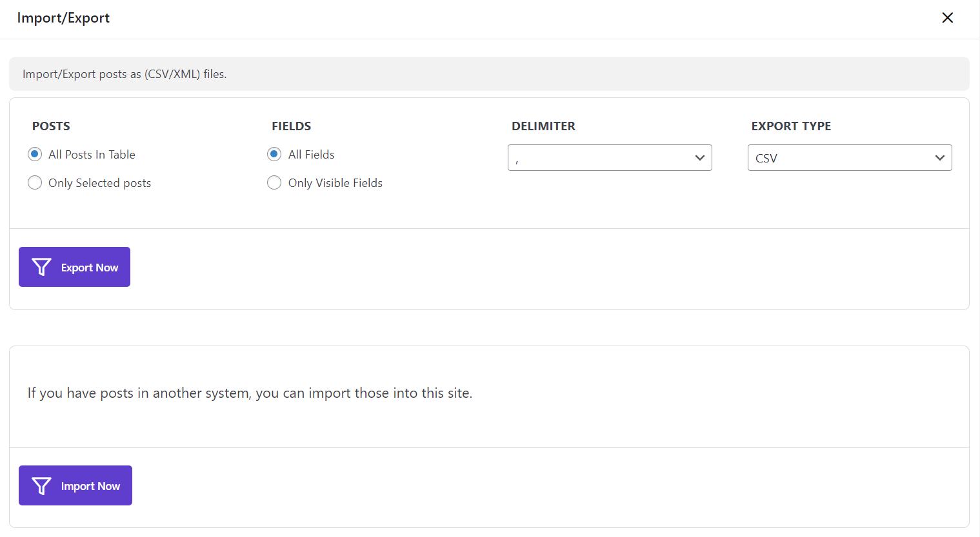Click the funnel icon on Import Now
The width and height of the screenshot is (980, 537).
(41, 485)
